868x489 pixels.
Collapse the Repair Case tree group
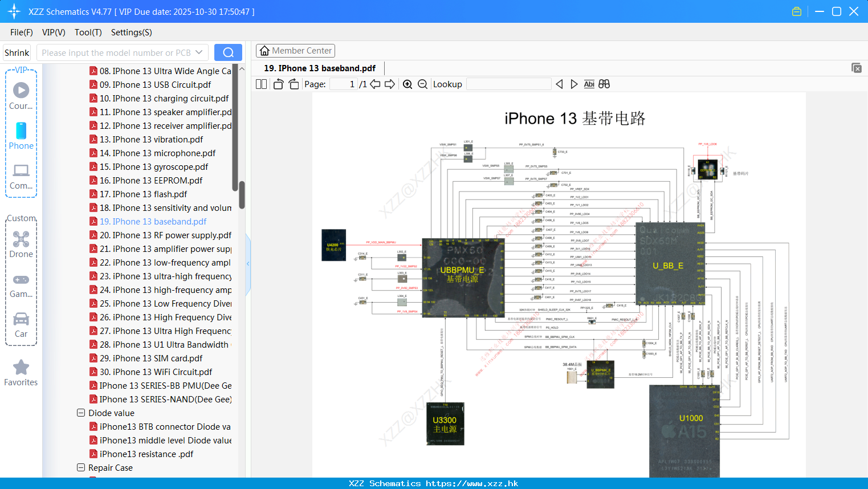(81, 468)
